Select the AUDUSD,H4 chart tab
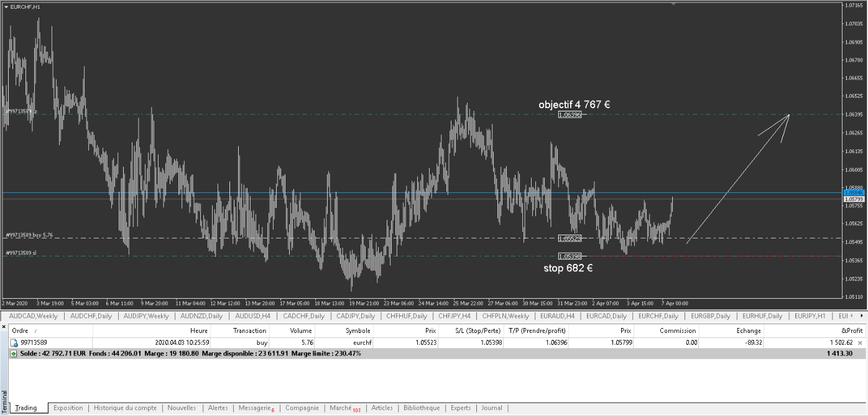Image resolution: width=868 pixels, height=417 pixels. pyautogui.click(x=252, y=316)
